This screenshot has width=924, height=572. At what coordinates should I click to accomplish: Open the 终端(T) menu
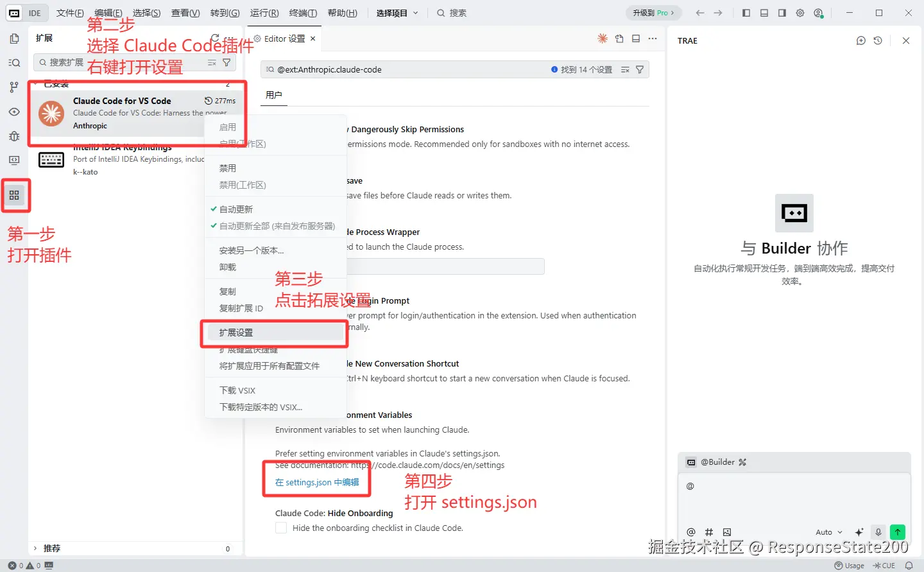pyautogui.click(x=303, y=13)
